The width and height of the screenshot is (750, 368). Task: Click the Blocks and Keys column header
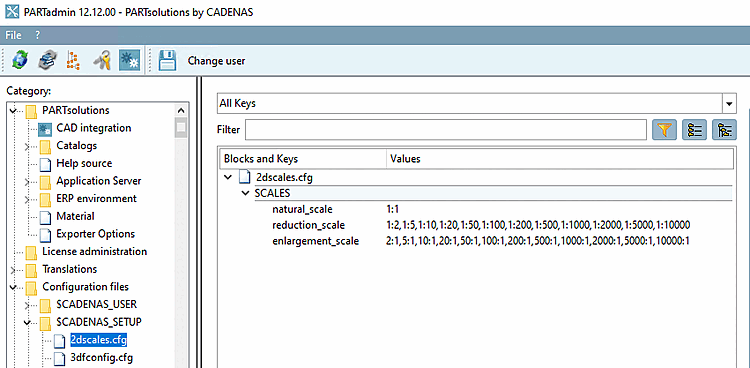(303, 159)
